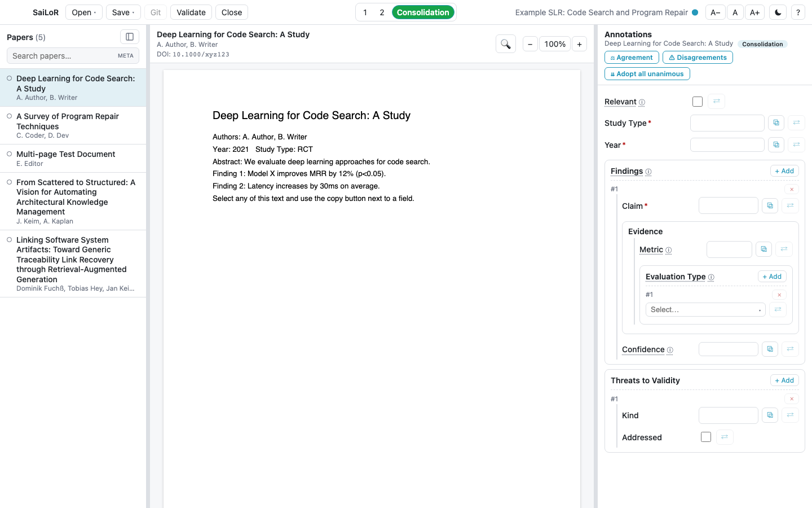This screenshot has width=812, height=508.
Task: Toggle the papers sidebar panel icon
Action: [x=130, y=37]
